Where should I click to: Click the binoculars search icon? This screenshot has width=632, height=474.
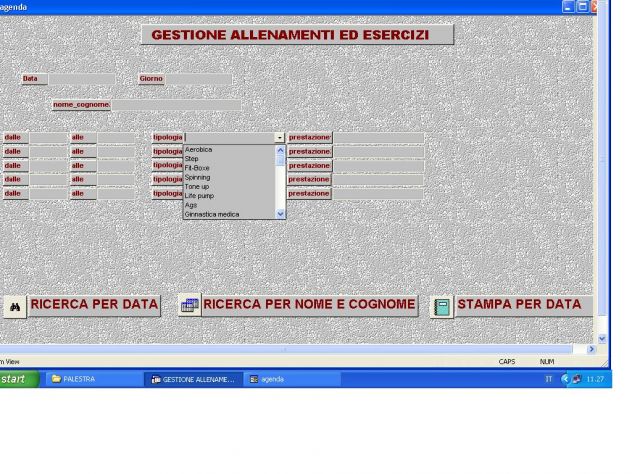tap(15, 307)
